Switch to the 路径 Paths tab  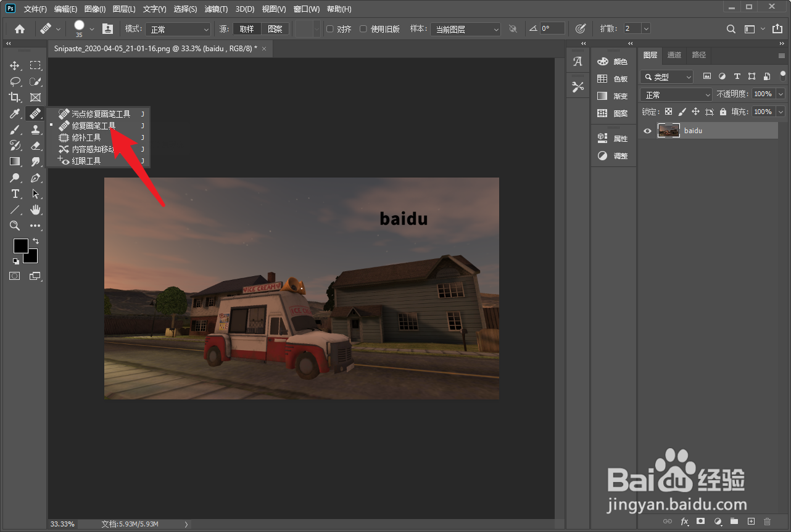(698, 55)
